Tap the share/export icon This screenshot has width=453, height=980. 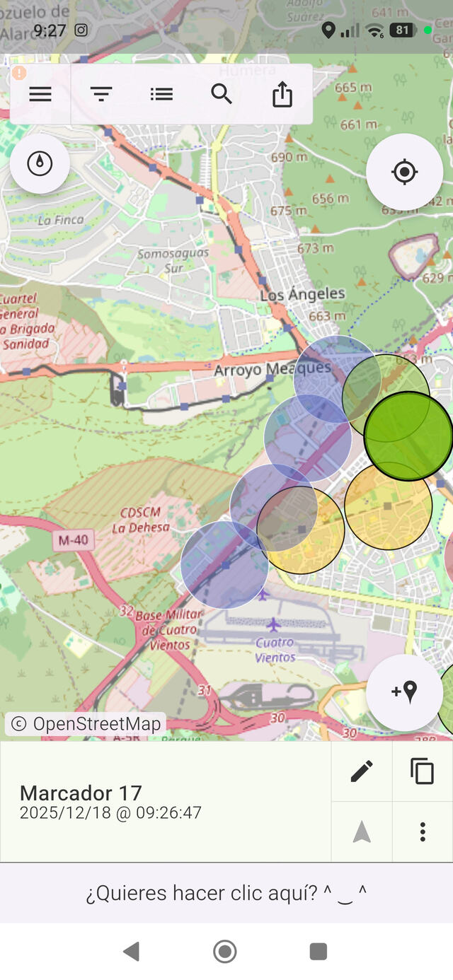coord(282,94)
